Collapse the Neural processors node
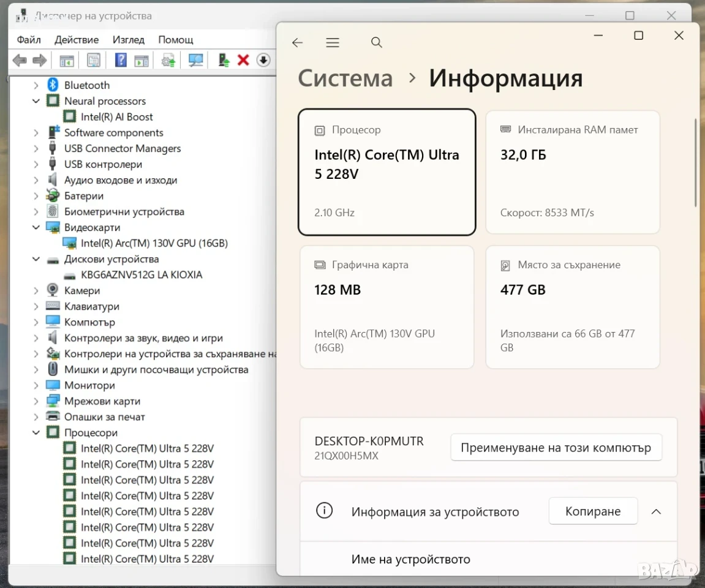 [x=36, y=100]
